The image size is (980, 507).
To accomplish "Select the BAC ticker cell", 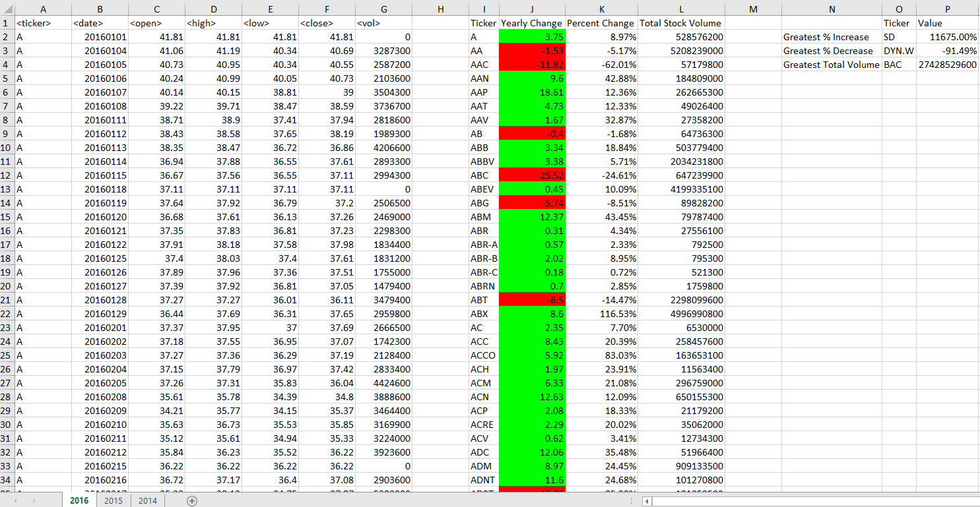I will point(899,65).
